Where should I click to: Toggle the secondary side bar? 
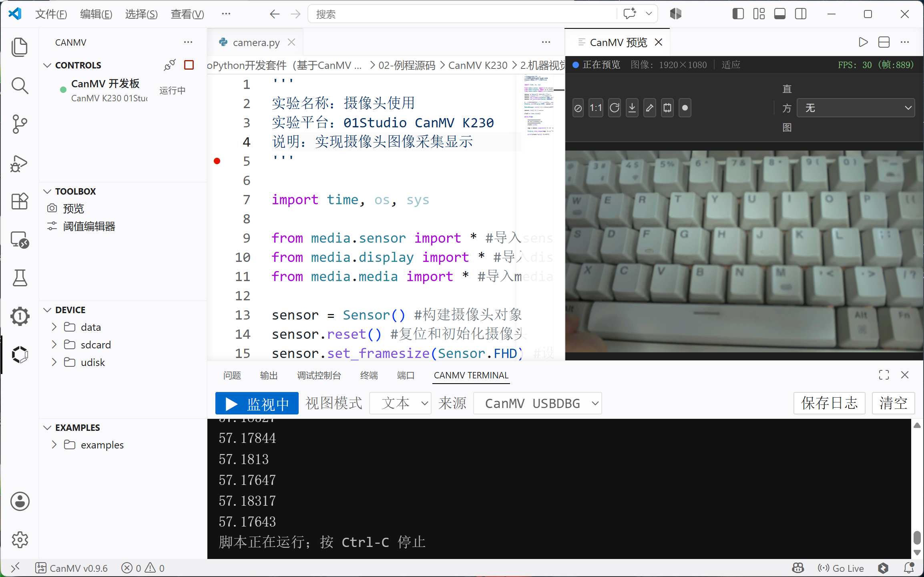(801, 14)
